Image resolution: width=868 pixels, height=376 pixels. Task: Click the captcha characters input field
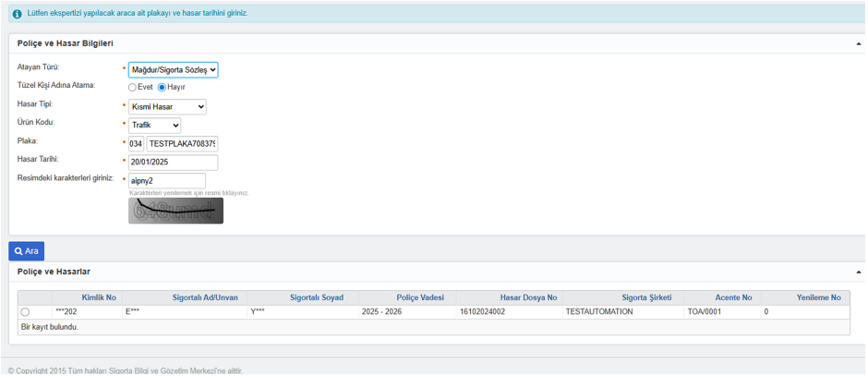[x=166, y=181]
